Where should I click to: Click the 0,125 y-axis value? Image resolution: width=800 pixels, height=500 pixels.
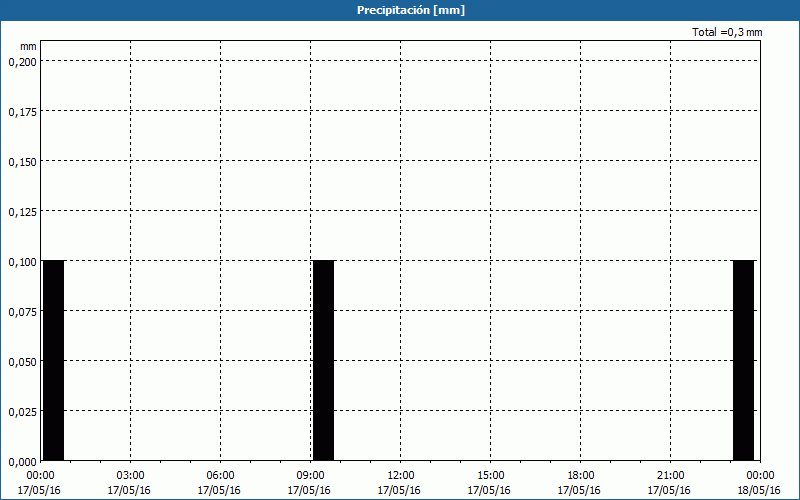(23, 212)
